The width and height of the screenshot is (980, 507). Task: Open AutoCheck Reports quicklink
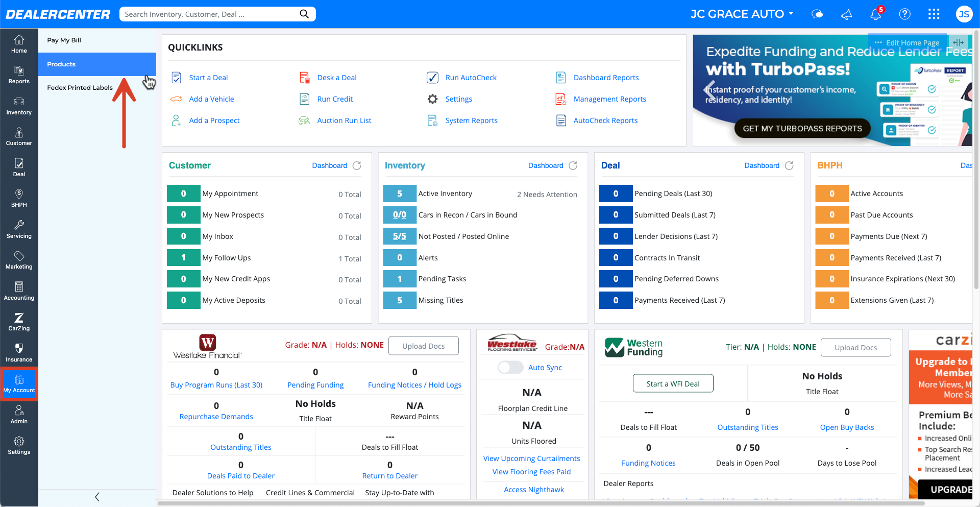pos(605,120)
